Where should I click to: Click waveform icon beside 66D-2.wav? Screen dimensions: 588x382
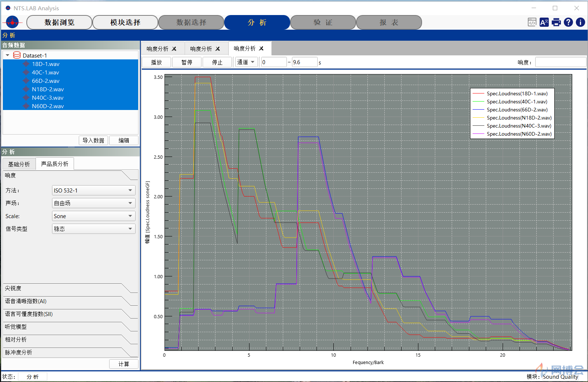coord(26,81)
